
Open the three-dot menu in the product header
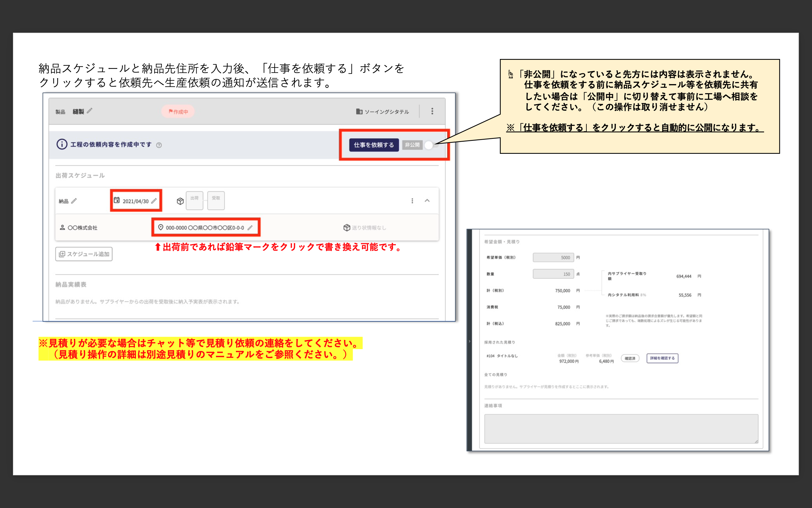pos(432,111)
